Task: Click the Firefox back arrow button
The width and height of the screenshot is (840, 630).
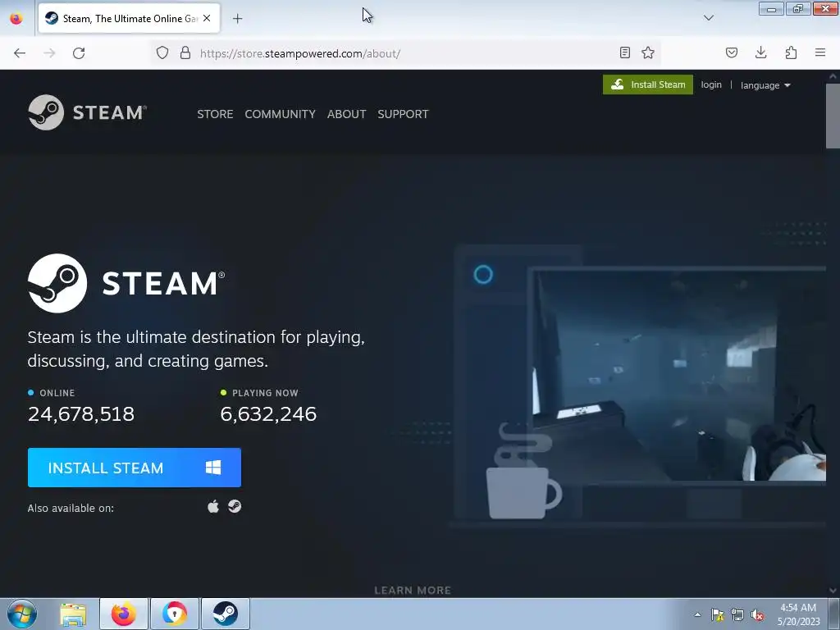Action: [x=20, y=53]
